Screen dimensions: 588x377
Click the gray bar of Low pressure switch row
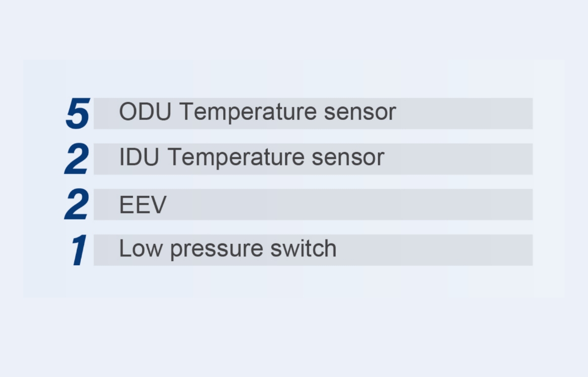pos(435,250)
